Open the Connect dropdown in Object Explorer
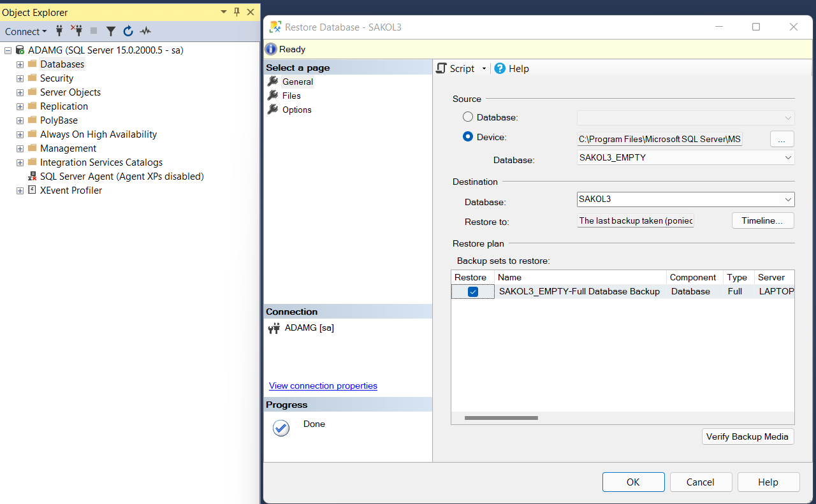The width and height of the screenshot is (816, 504). 26,31
